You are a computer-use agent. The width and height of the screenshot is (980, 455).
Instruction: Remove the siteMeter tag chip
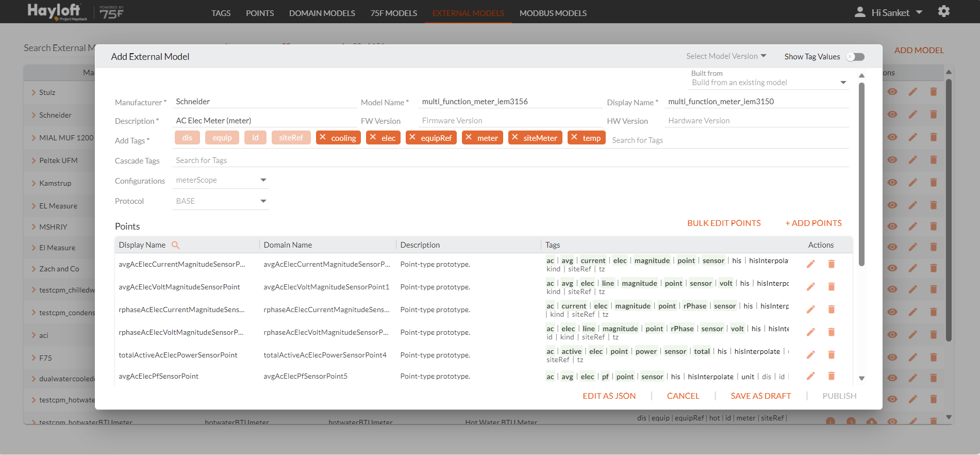515,137
